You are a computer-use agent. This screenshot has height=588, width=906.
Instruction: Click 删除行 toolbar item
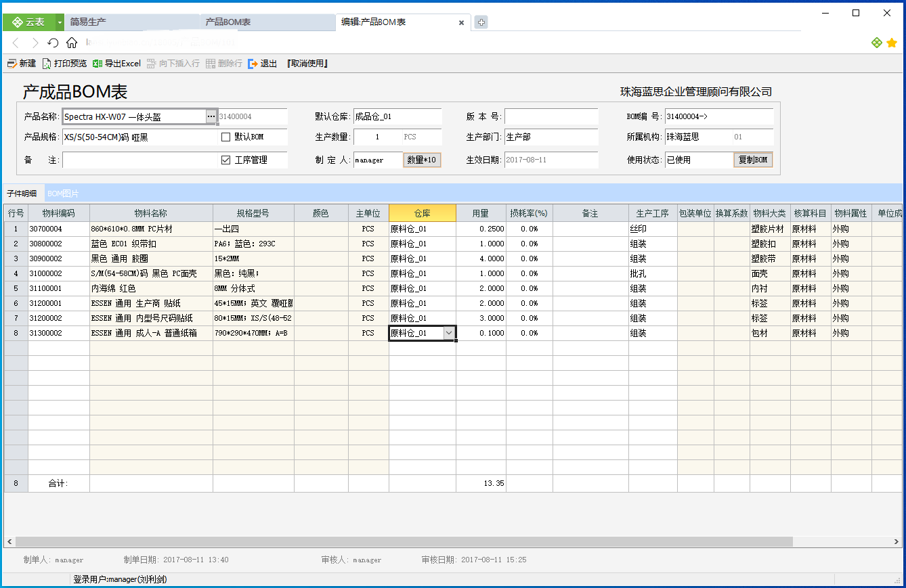(224, 64)
